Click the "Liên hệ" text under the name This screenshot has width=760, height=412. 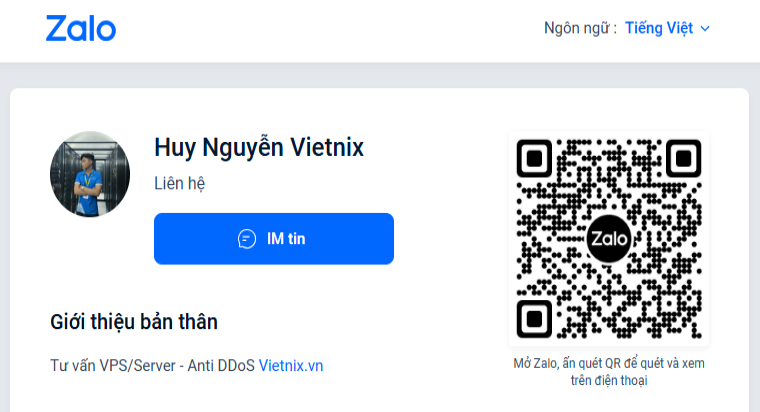[180, 184]
